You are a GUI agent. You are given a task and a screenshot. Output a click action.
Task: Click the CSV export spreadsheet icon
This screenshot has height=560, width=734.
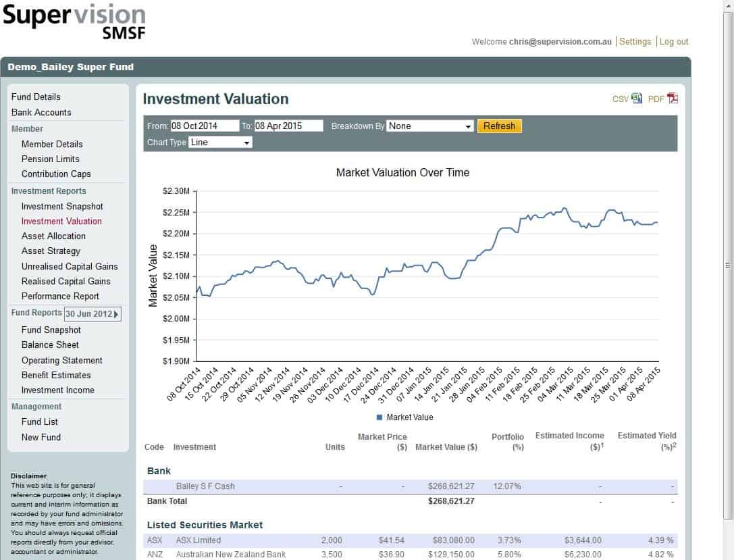point(637,99)
